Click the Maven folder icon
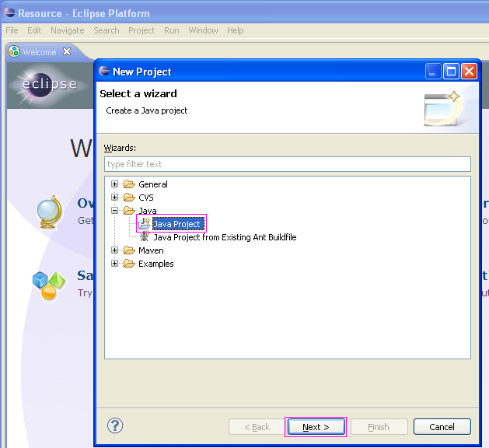Viewport: 489px width, 448px height. (129, 250)
